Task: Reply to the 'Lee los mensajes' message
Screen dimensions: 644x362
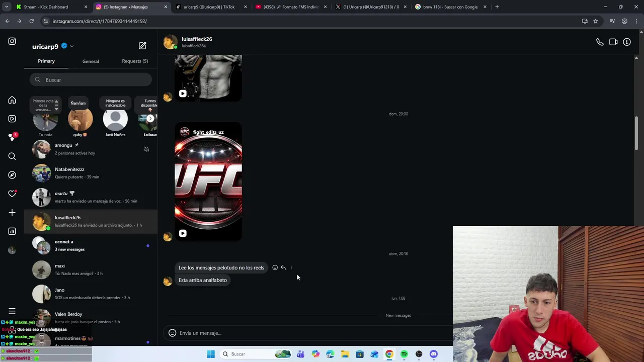Action: tap(283, 267)
